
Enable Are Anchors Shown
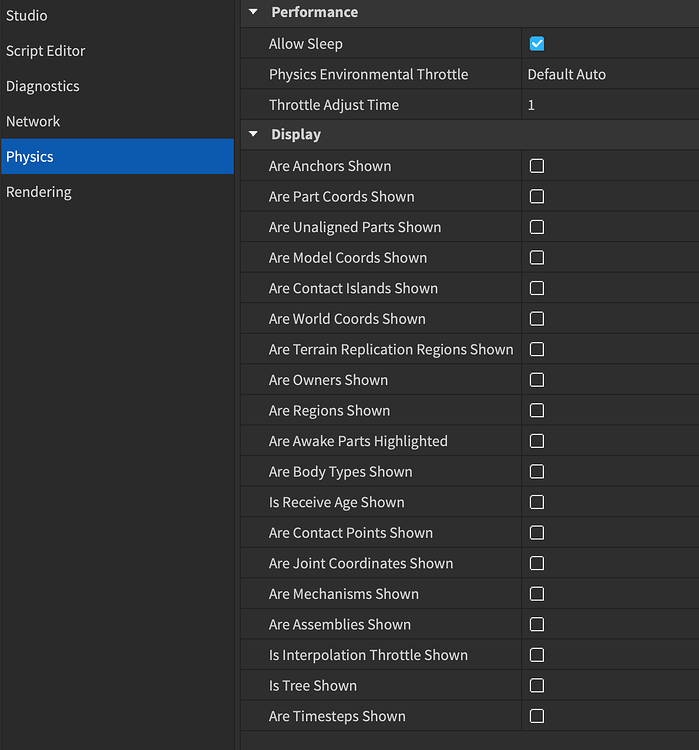point(537,166)
